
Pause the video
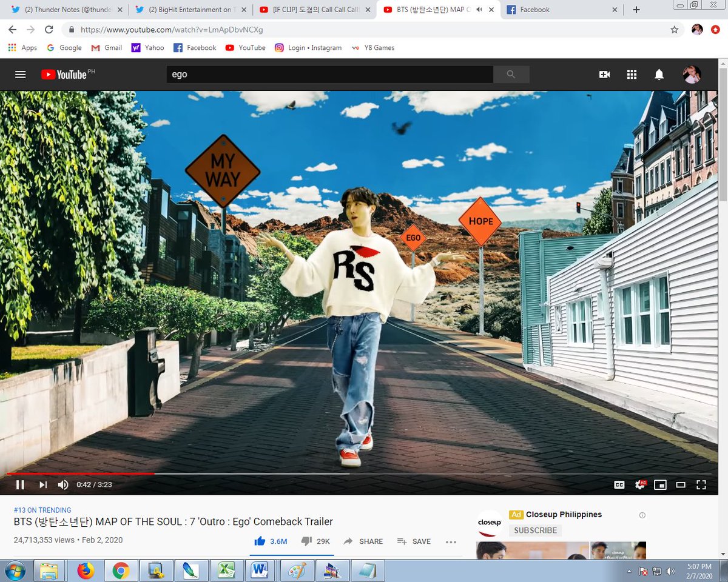pyautogui.click(x=19, y=484)
